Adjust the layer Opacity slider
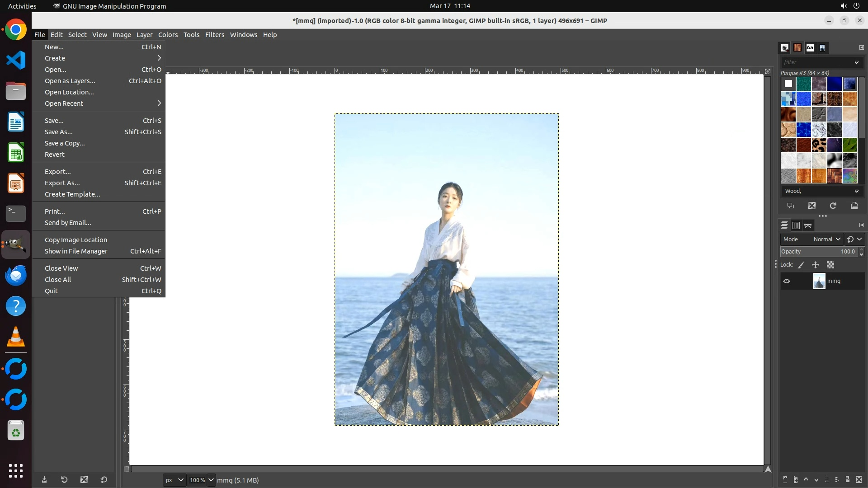 click(x=818, y=252)
